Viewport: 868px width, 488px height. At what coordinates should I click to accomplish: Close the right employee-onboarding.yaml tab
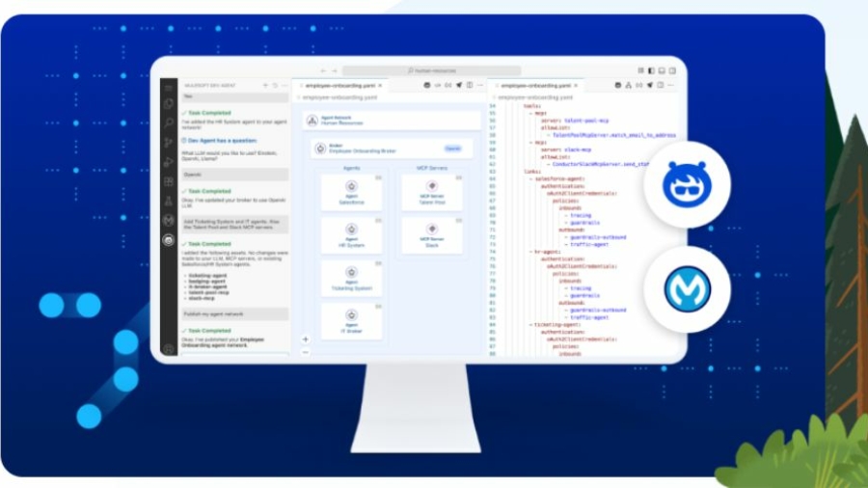577,86
